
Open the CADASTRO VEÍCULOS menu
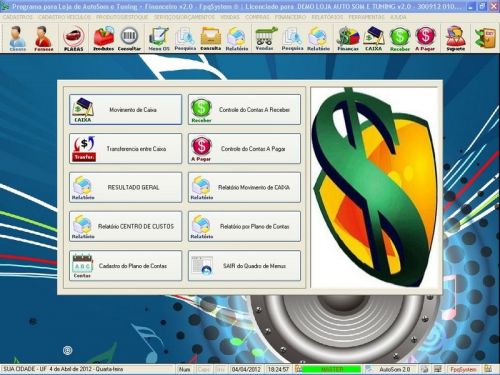[x=64, y=17]
